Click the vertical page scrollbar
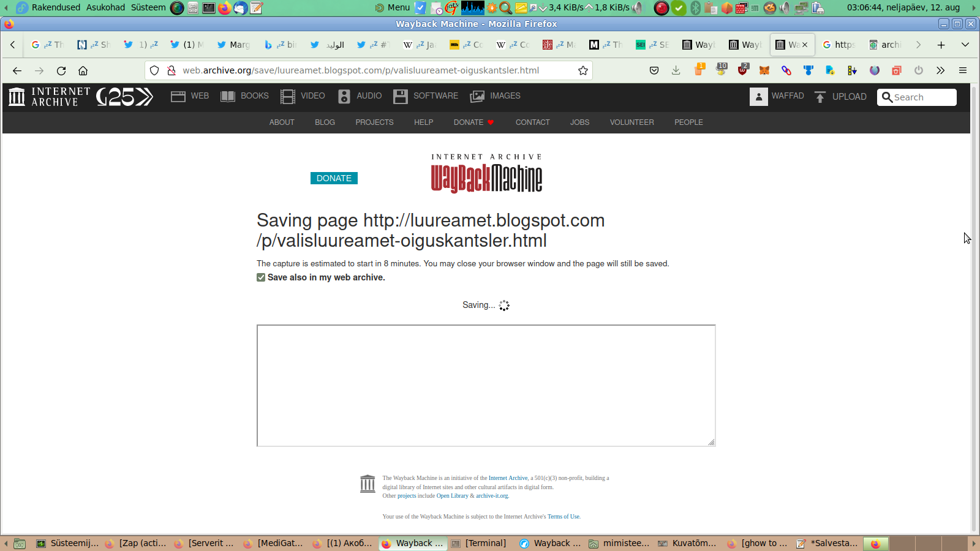Image resolution: width=980 pixels, height=551 pixels. click(974, 309)
